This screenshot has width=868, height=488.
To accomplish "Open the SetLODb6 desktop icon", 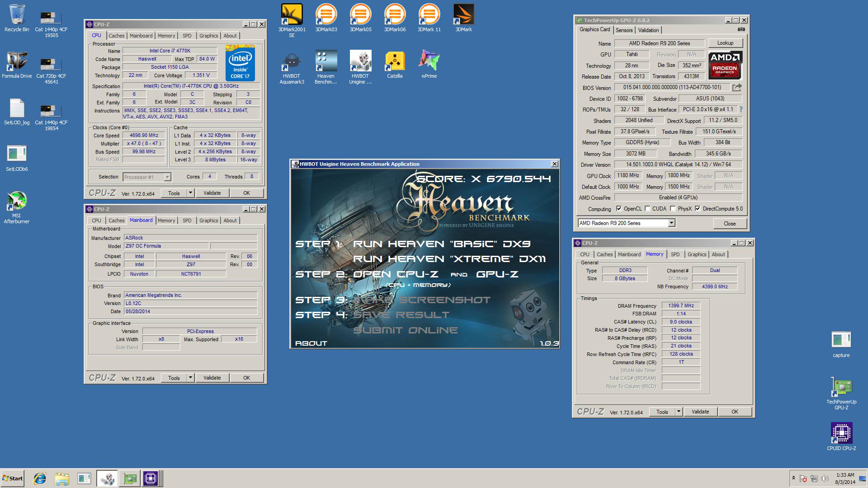I will [17, 158].
